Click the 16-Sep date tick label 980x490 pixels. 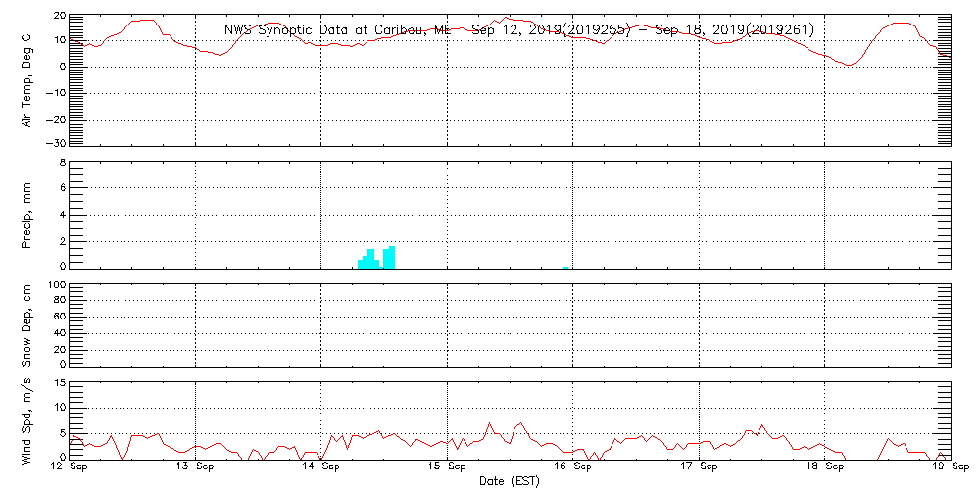click(x=573, y=468)
